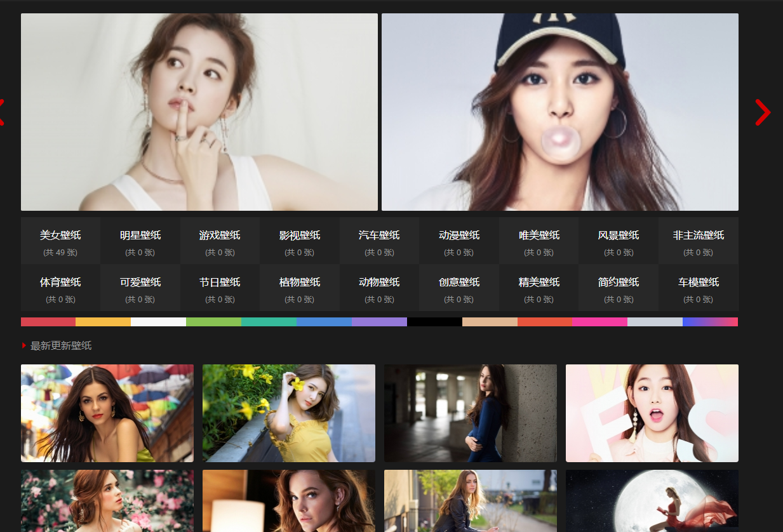This screenshot has height=532, width=783.
Task: Select the green color swatch
Action: point(213,322)
